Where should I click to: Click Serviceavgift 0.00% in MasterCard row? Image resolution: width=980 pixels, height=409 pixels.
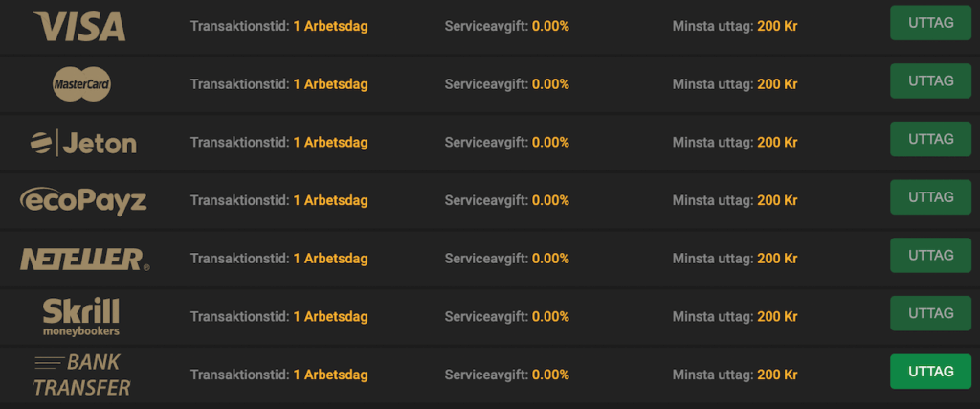pyautogui.click(x=507, y=84)
